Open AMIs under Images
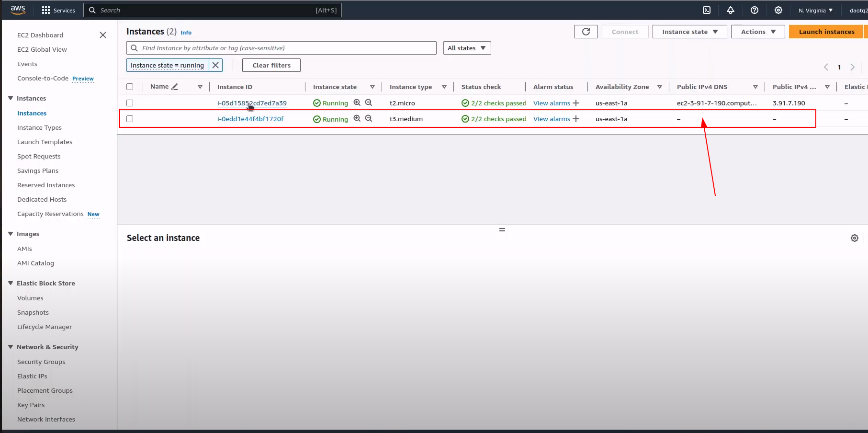 [24, 249]
